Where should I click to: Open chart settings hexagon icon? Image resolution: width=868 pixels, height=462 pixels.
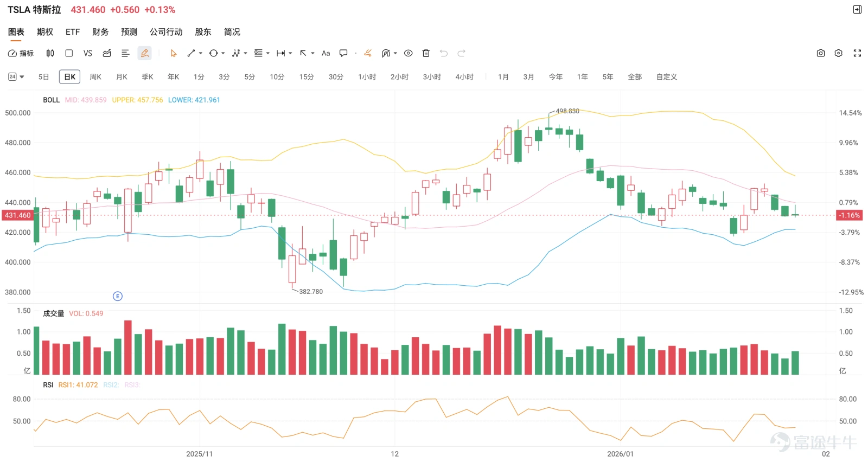(839, 53)
